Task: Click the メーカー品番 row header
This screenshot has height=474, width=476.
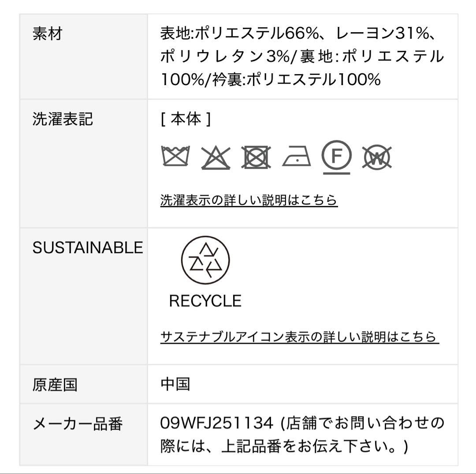Action: coord(78,424)
